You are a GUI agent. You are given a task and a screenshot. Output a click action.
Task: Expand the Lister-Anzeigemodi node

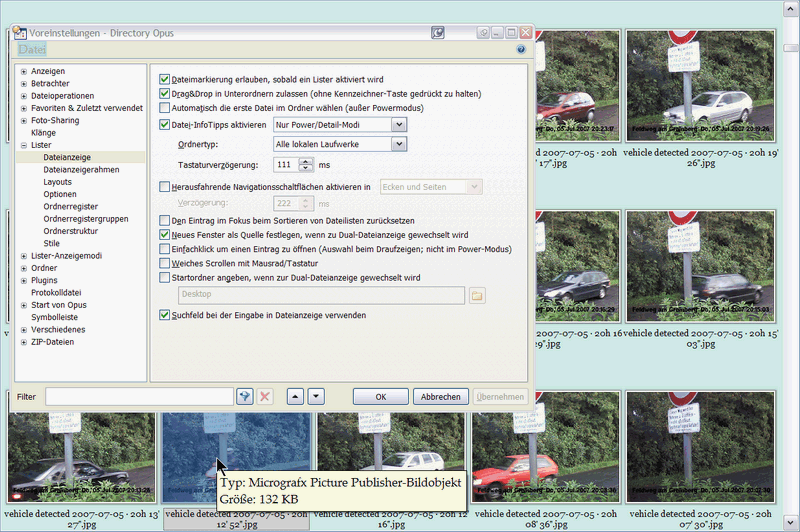pyautogui.click(x=24, y=256)
